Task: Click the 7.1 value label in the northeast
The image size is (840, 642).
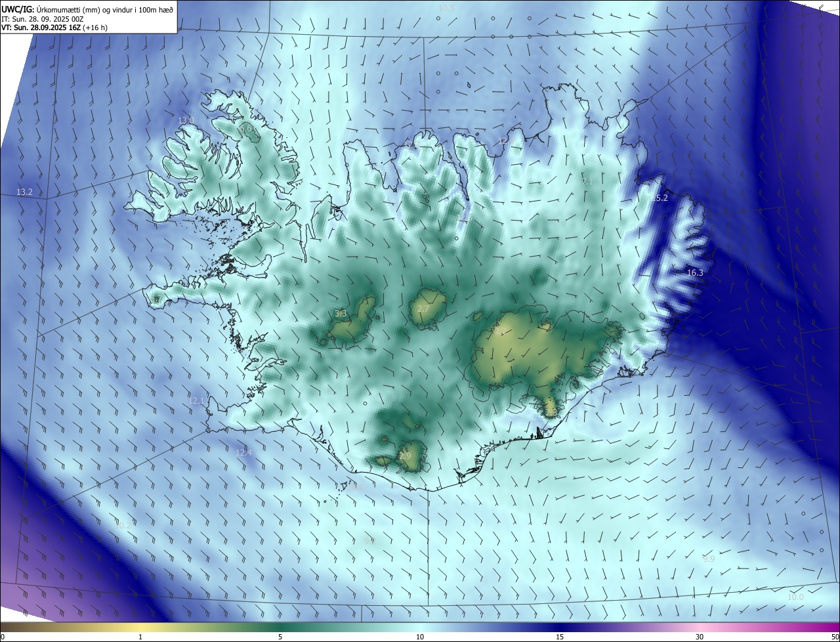Action: tap(587, 181)
